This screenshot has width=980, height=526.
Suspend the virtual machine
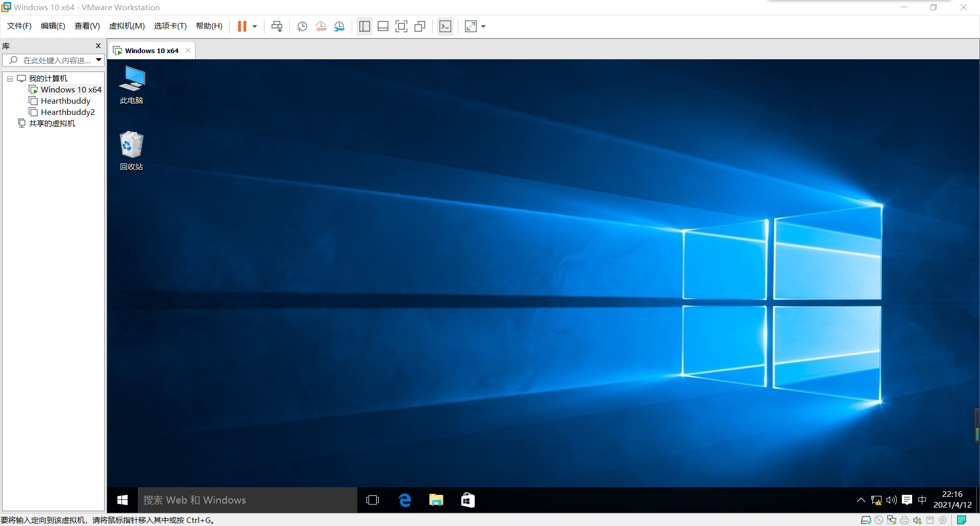coord(241,26)
